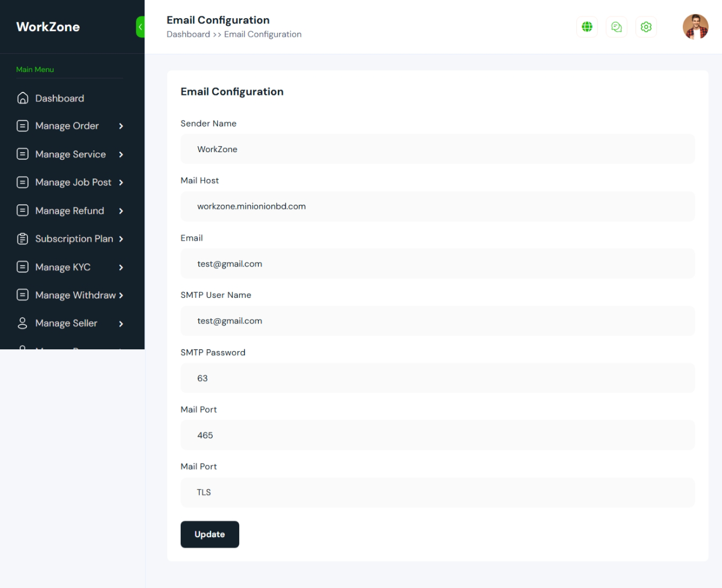Expand the Manage Order chevron
The width and height of the screenshot is (722, 588).
tap(121, 126)
